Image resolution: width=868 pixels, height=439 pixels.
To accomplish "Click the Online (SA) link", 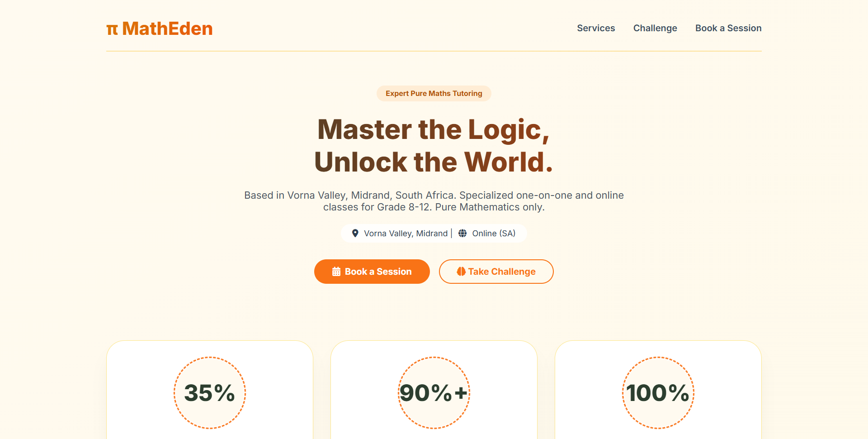I will pos(494,233).
